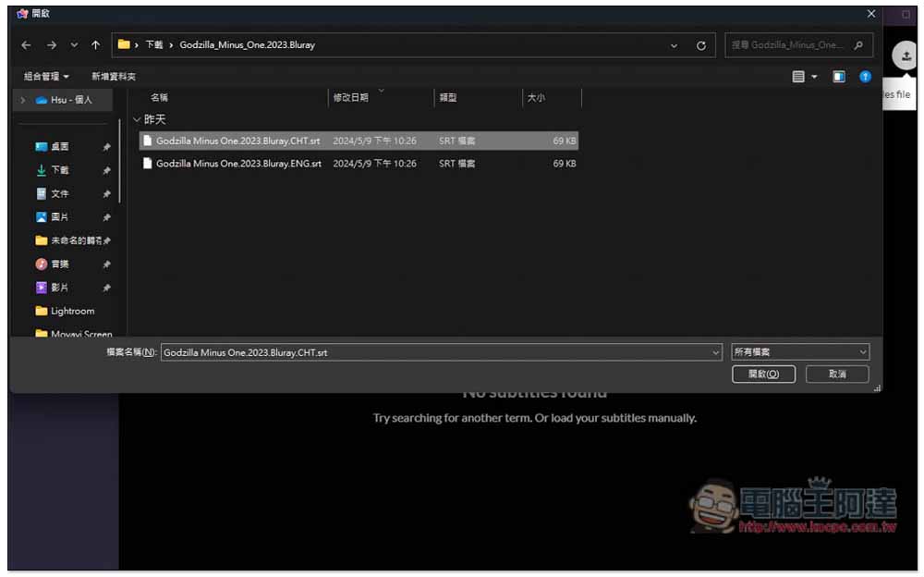Click pin icon beside 桌面
Screen dimensions: 924x577
106,147
